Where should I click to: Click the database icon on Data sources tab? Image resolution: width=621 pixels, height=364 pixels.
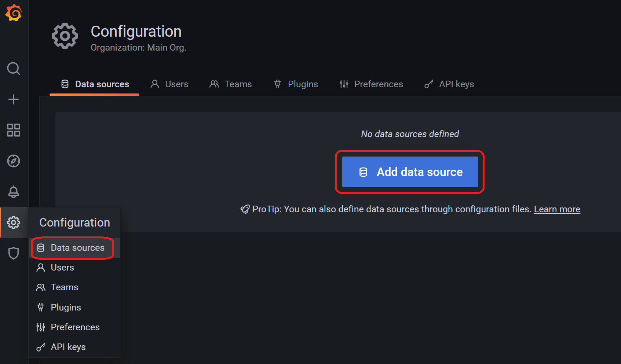[65, 84]
